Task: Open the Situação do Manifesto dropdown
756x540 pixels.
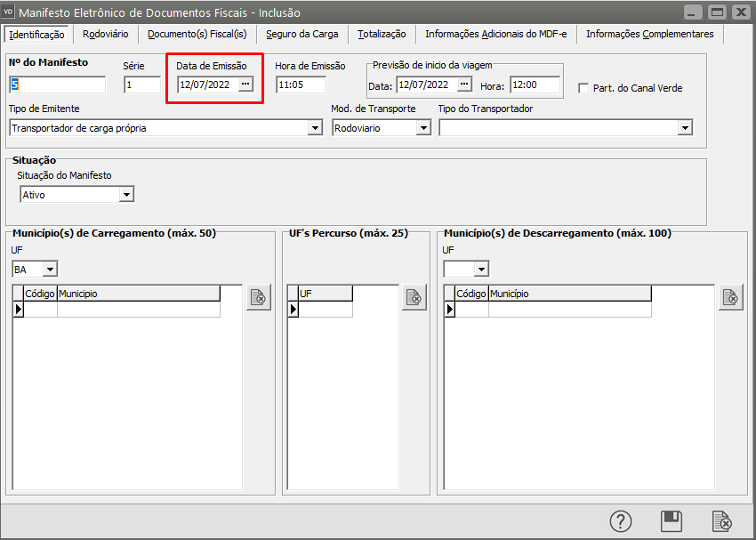Action: 126,195
